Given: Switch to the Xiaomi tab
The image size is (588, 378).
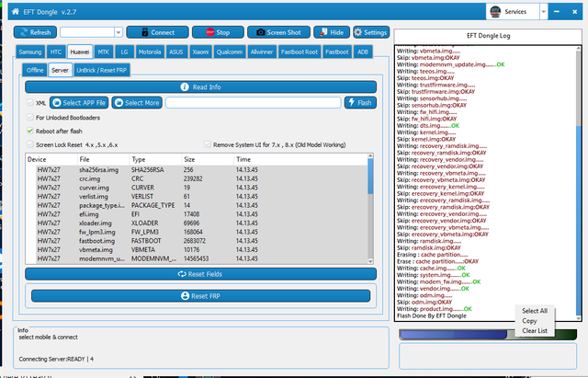Looking at the screenshot, I should [200, 52].
